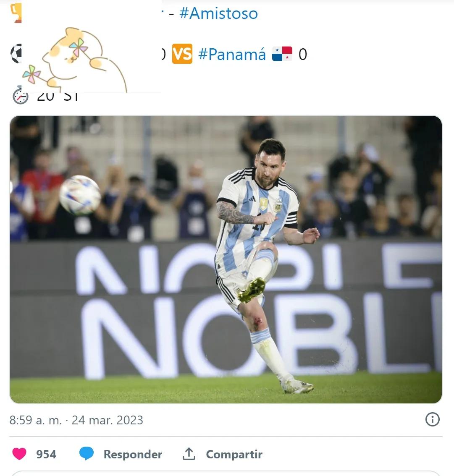454x476 pixels.
Task: Click the trophy emoji at the top
Action: [16, 13]
